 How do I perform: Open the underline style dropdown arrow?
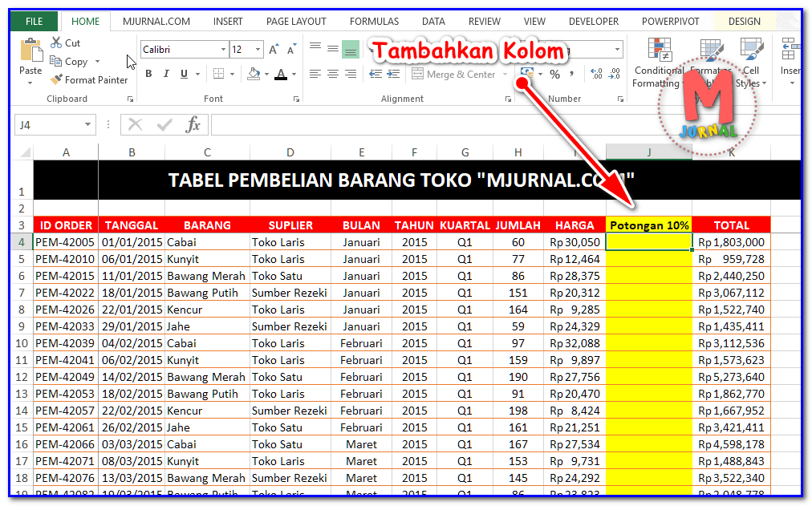(197, 75)
